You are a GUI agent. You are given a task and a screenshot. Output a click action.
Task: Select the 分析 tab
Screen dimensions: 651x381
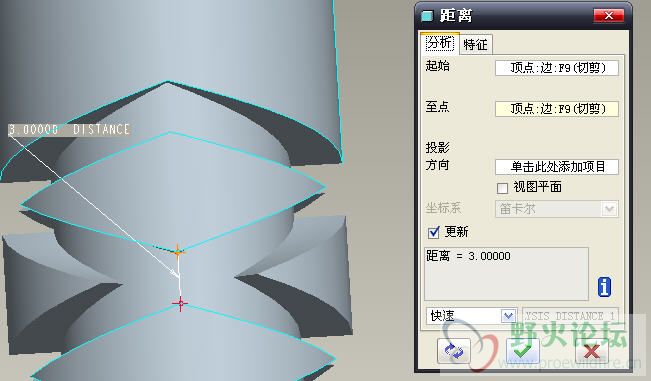tap(440, 43)
